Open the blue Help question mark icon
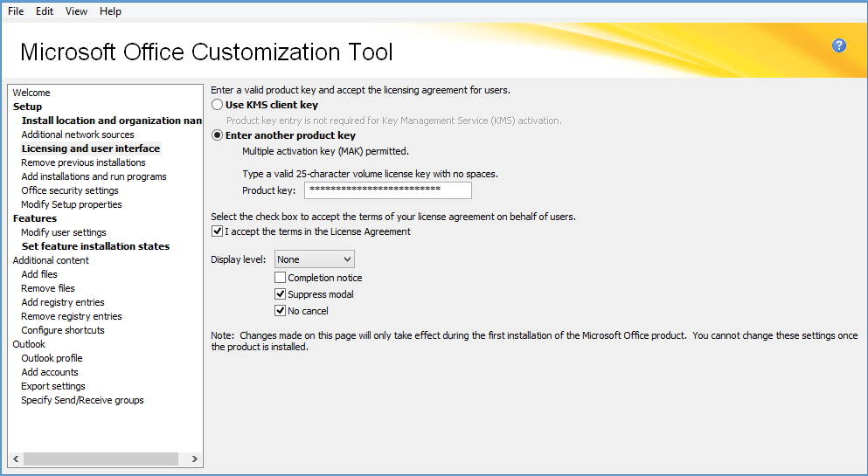Image resolution: width=868 pixels, height=476 pixels. point(838,45)
